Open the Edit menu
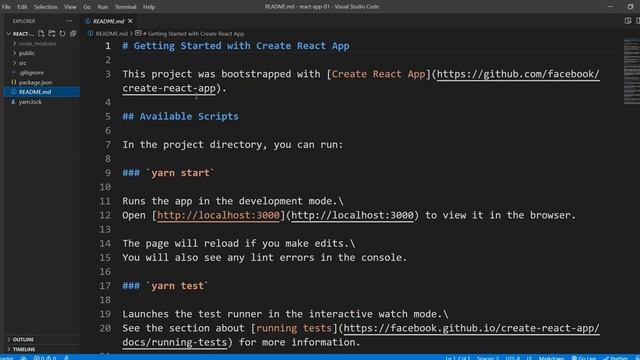 pos(22,7)
